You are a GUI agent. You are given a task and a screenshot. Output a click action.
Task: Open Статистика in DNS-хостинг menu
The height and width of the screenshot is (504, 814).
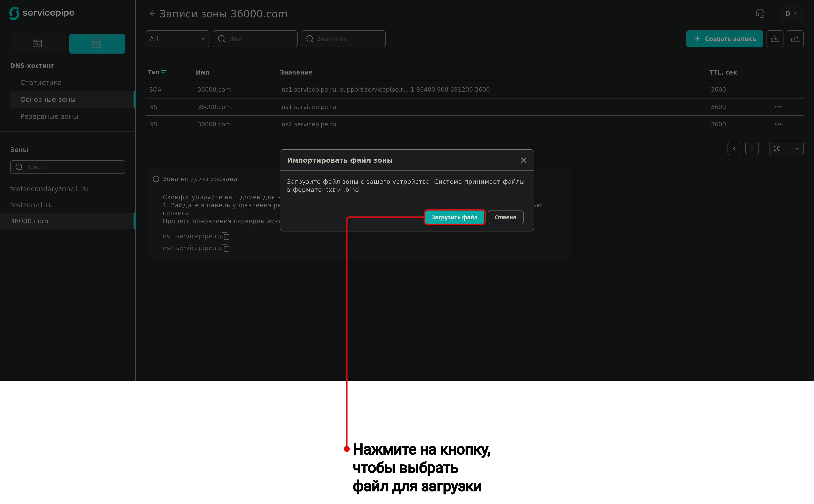(41, 83)
